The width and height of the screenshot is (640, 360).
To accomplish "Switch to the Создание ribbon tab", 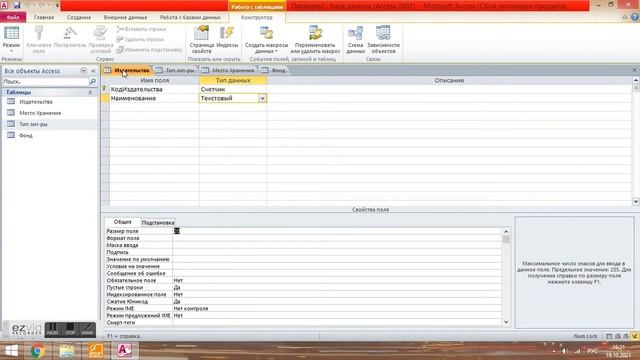I will click(79, 18).
